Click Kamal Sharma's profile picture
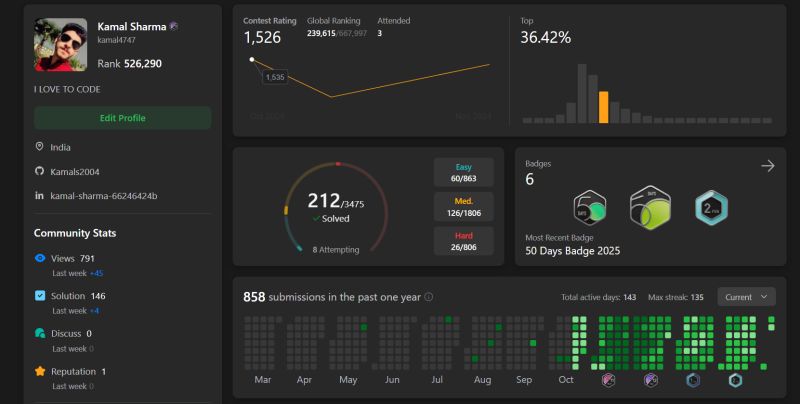Screen dimensions: 800x404 (60, 44)
